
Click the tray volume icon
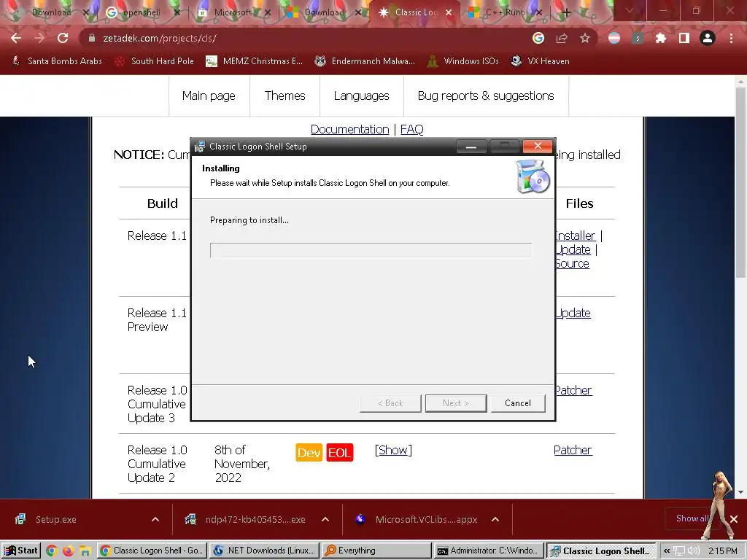[693, 551]
